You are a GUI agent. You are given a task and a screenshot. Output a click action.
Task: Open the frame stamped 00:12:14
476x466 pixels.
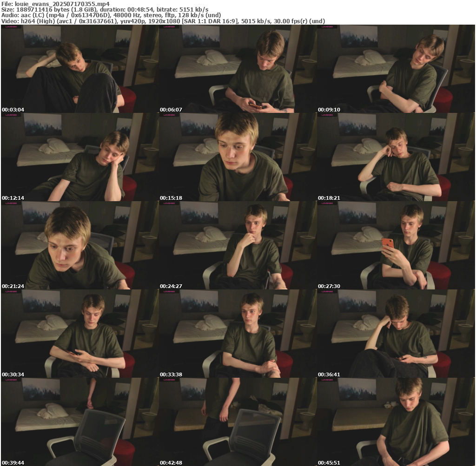click(80, 157)
